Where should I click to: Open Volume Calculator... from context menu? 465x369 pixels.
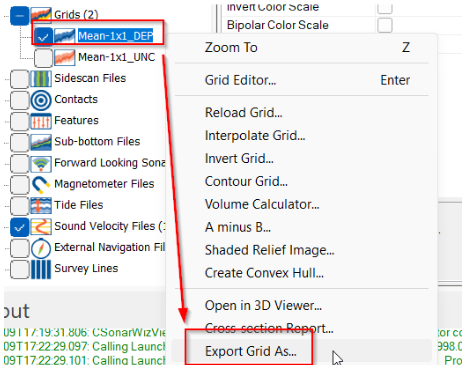click(x=262, y=204)
